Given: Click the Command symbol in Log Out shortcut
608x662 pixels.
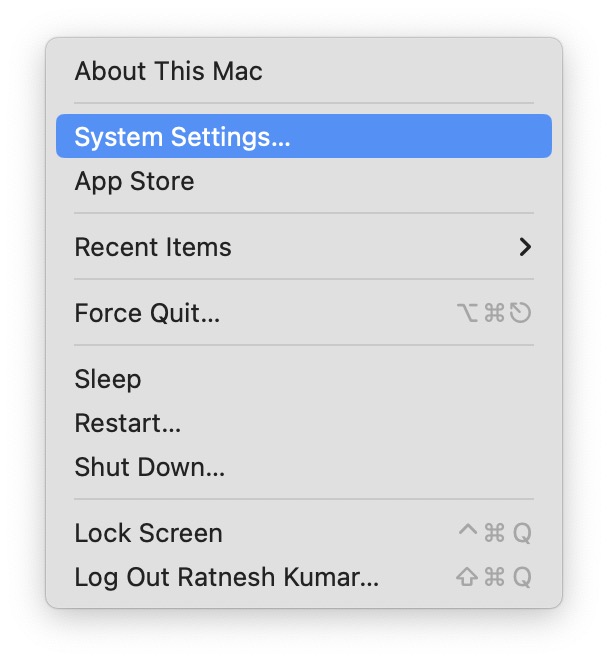Looking at the screenshot, I should pos(494,577).
